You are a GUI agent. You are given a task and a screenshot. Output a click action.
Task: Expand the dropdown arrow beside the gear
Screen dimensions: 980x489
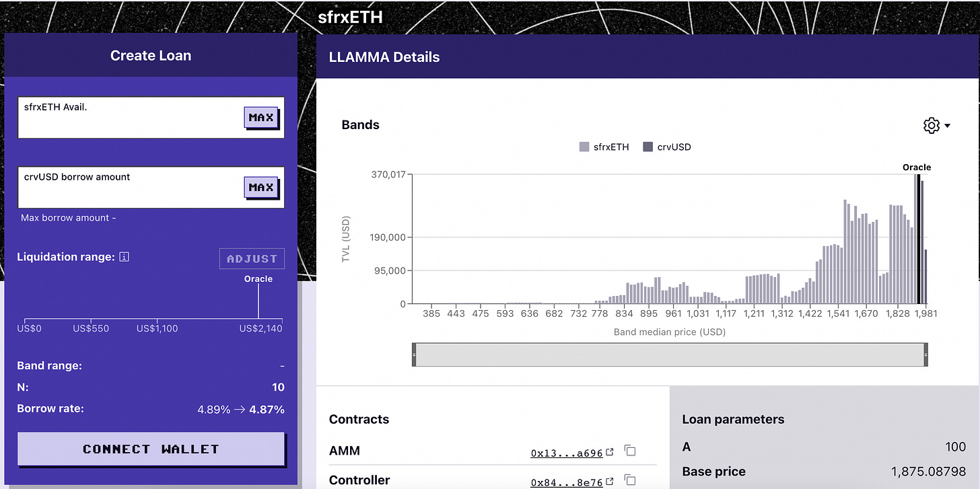[947, 126]
